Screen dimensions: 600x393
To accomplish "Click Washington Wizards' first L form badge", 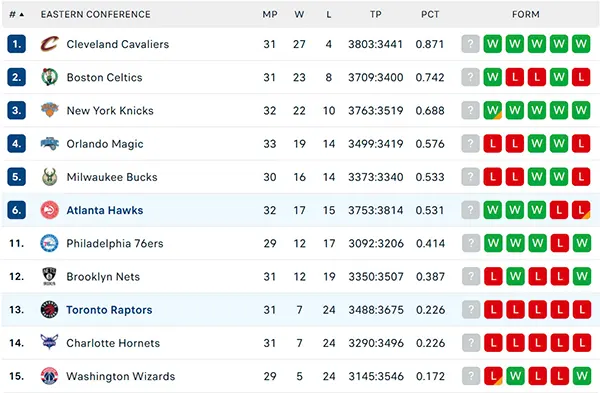I will tap(493, 376).
